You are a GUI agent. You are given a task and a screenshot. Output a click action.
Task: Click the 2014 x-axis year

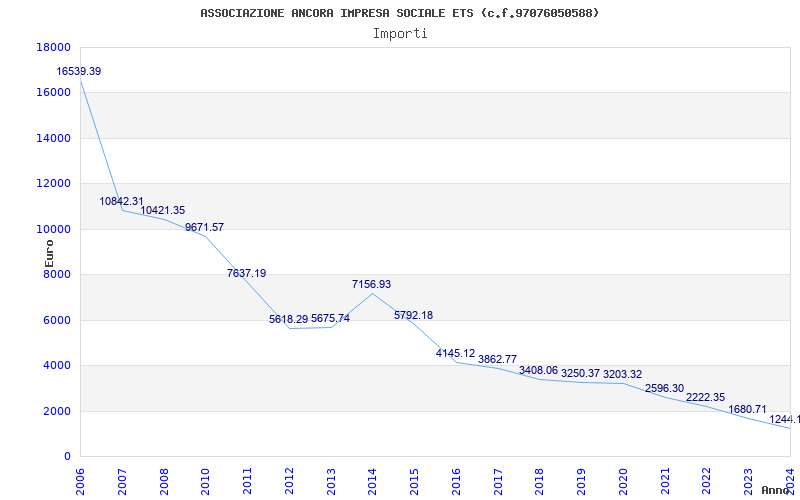[372, 481]
